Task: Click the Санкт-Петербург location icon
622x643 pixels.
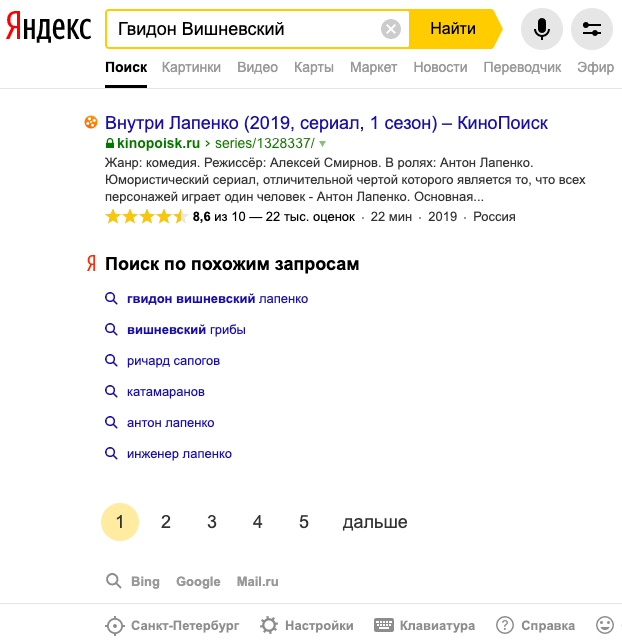Action: point(116,625)
